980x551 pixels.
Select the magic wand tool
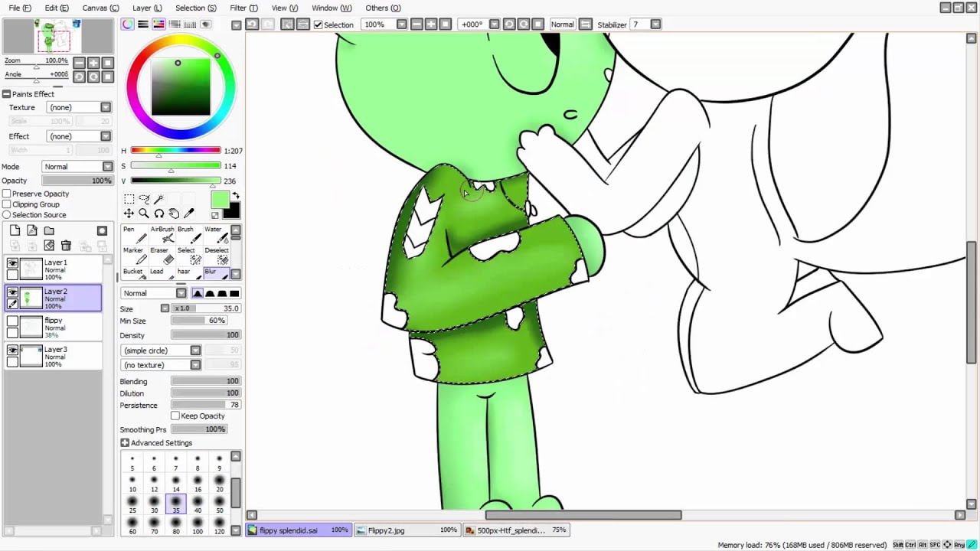[x=159, y=199]
